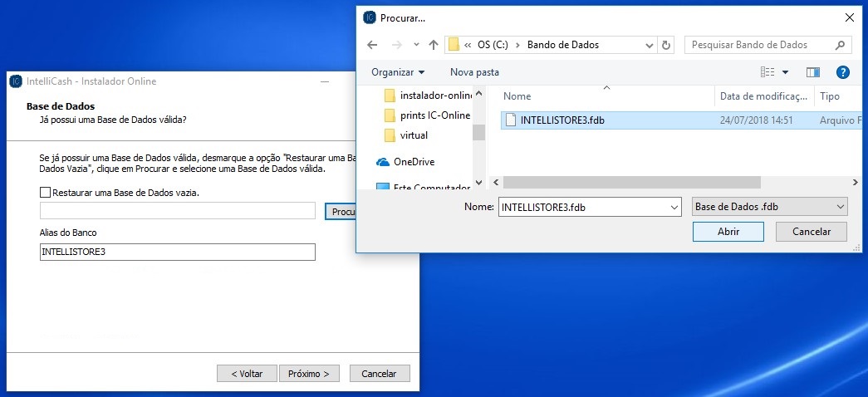Select the INTELLISTORE3.fdb file

[681, 120]
